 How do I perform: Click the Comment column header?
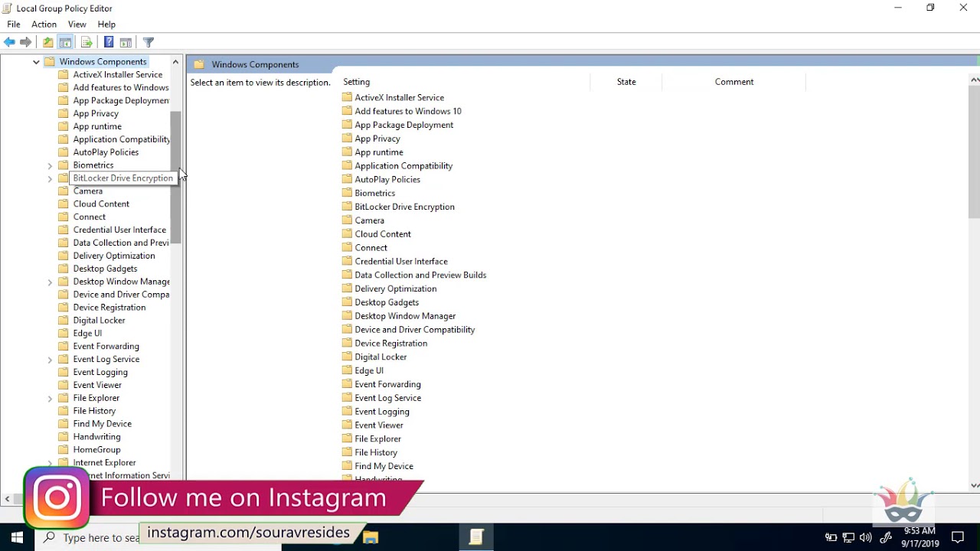coord(733,82)
